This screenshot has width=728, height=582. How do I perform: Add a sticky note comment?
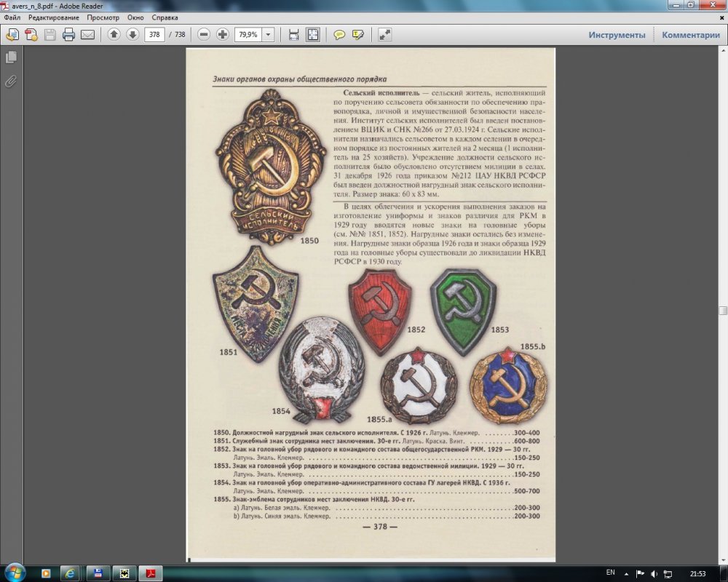coord(339,34)
